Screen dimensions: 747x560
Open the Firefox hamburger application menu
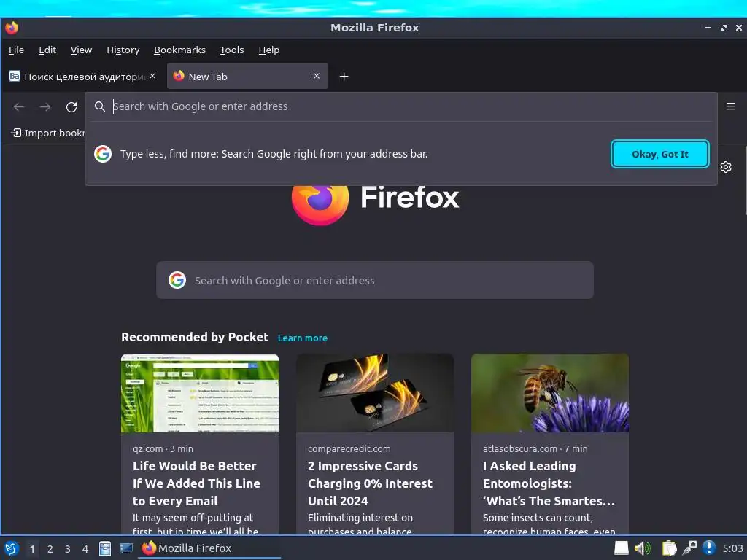coord(731,106)
